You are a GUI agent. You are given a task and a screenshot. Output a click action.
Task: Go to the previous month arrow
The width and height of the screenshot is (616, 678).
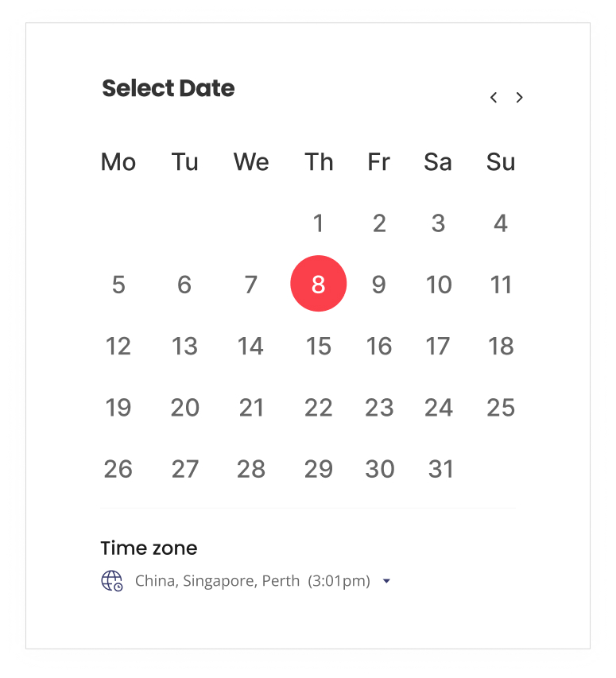coord(494,98)
